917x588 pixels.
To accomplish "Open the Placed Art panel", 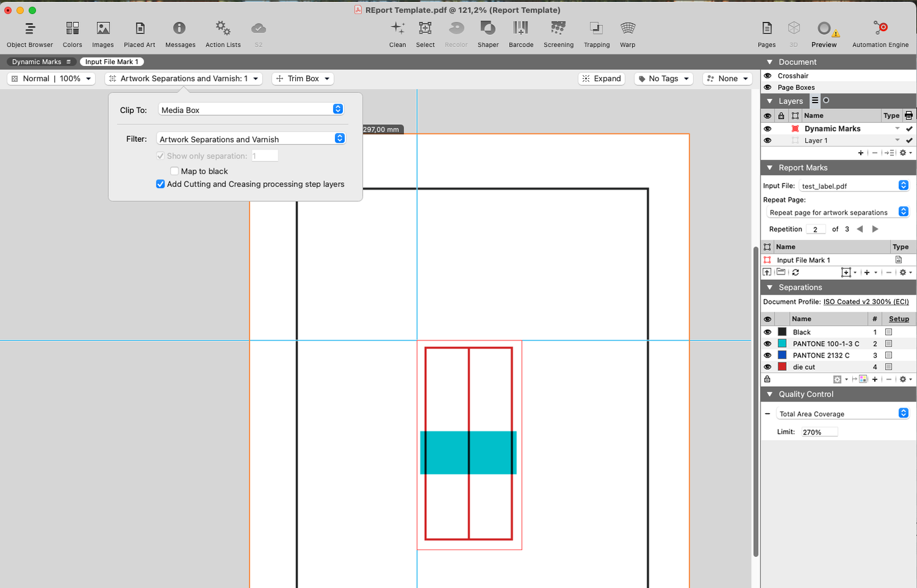I will tap(139, 34).
